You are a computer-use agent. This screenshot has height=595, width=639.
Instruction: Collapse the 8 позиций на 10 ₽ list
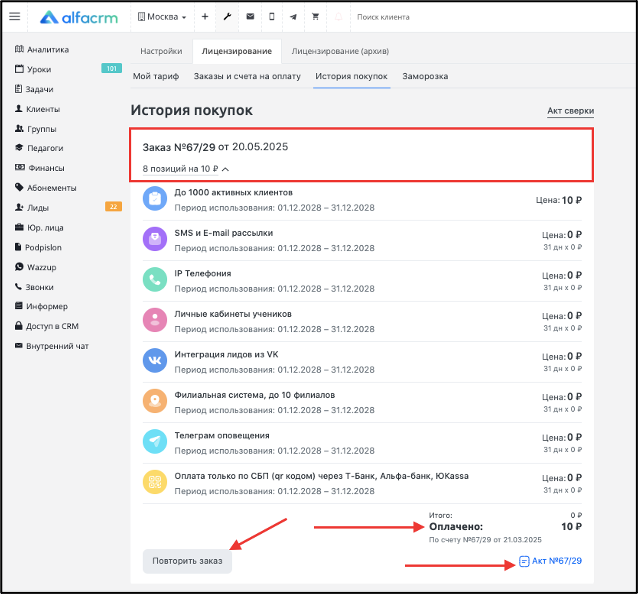pos(185,169)
